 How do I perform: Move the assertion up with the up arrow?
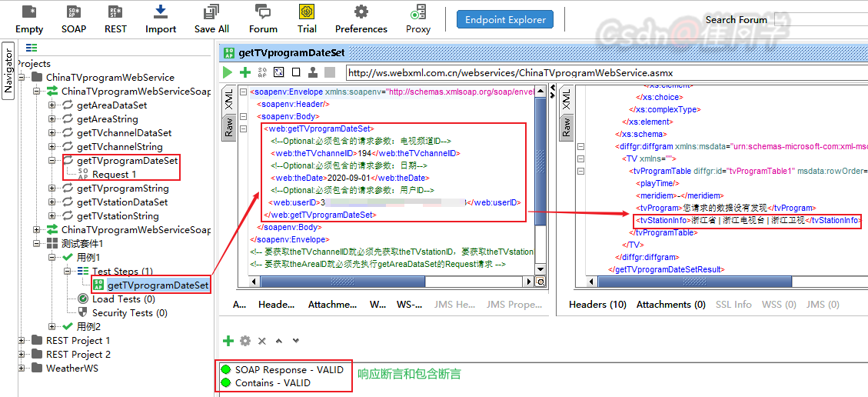tap(279, 341)
